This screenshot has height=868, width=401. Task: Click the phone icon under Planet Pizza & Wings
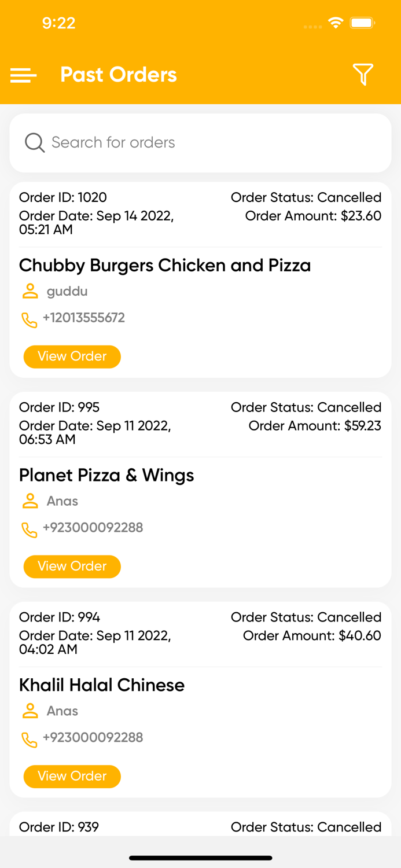pyautogui.click(x=30, y=529)
